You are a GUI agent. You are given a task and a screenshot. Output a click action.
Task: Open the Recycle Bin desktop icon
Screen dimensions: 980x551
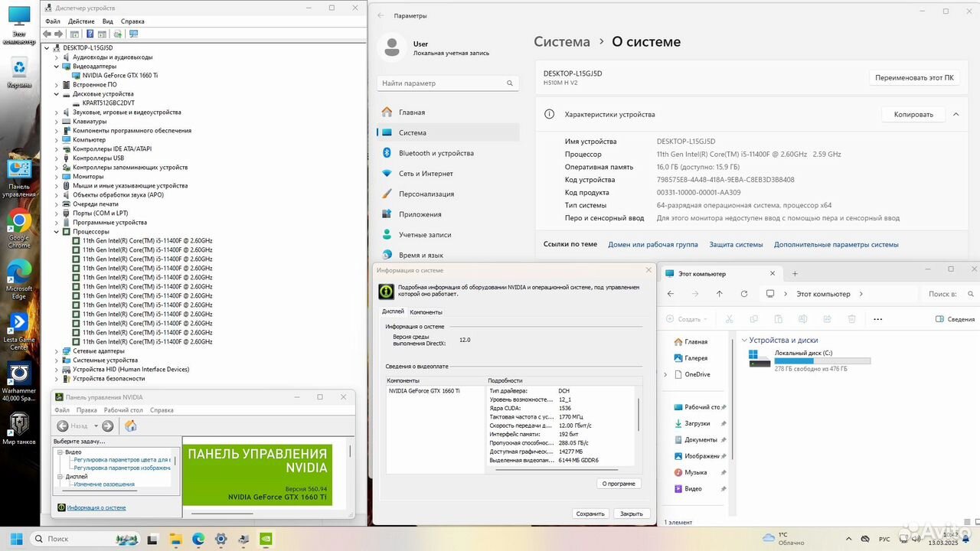coord(18,74)
